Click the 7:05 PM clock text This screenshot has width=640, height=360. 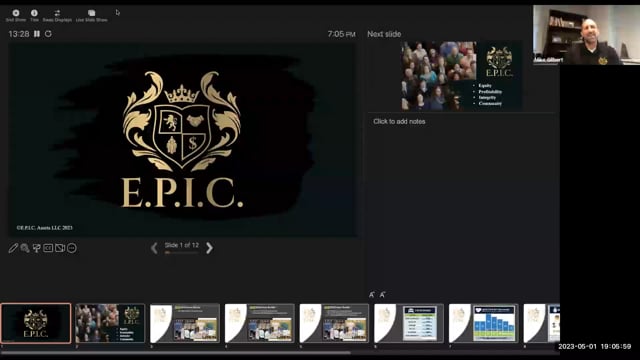341,34
